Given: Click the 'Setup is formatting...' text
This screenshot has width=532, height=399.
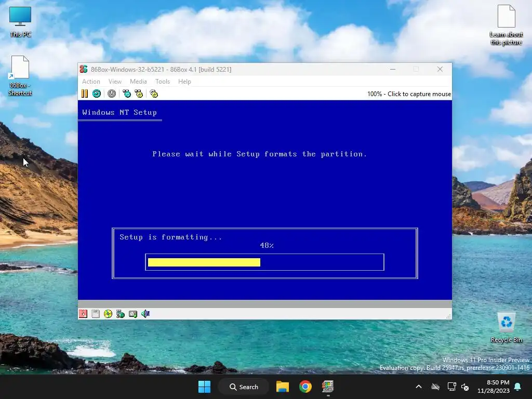Looking at the screenshot, I should [x=170, y=237].
